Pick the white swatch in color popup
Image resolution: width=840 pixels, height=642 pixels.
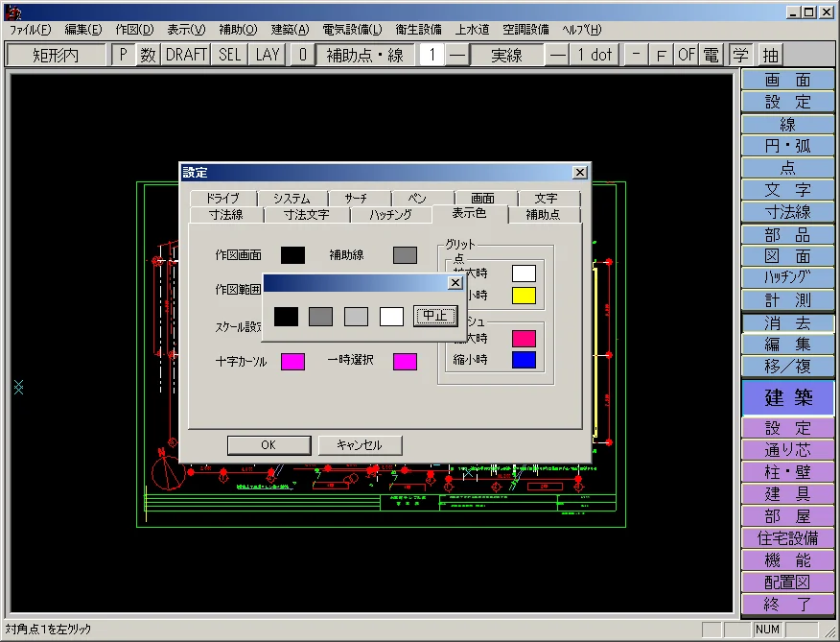[391, 317]
